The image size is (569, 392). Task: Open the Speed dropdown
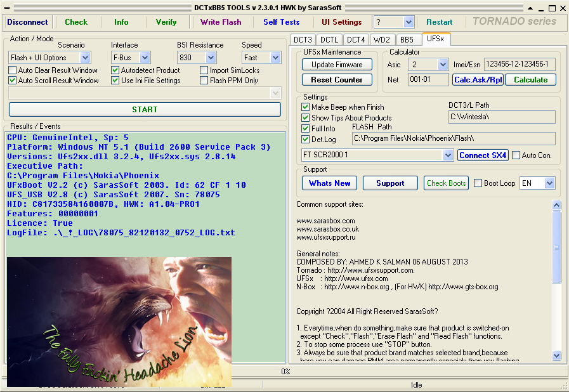pyautogui.click(x=275, y=57)
